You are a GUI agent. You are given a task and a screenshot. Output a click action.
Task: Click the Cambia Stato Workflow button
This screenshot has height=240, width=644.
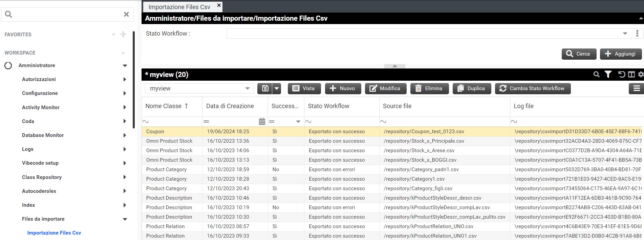pos(533,88)
